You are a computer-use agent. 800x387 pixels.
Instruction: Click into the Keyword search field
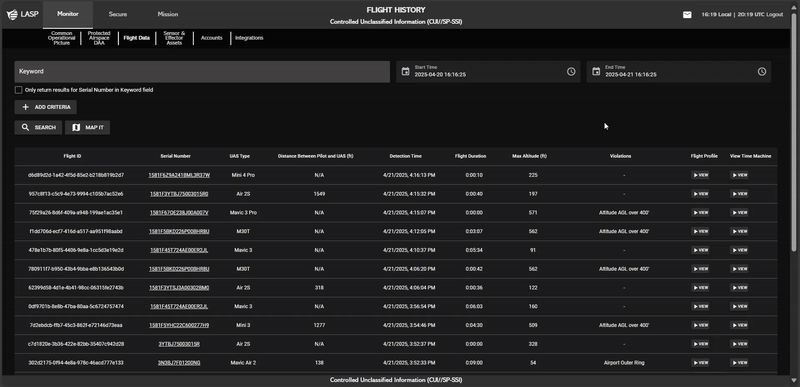point(202,71)
